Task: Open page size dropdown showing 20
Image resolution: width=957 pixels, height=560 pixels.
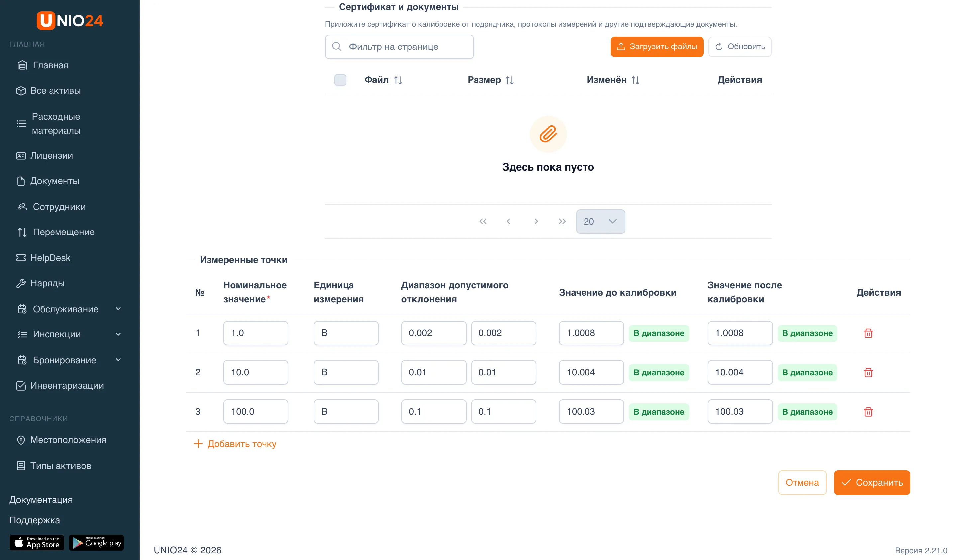Action: coord(600,221)
